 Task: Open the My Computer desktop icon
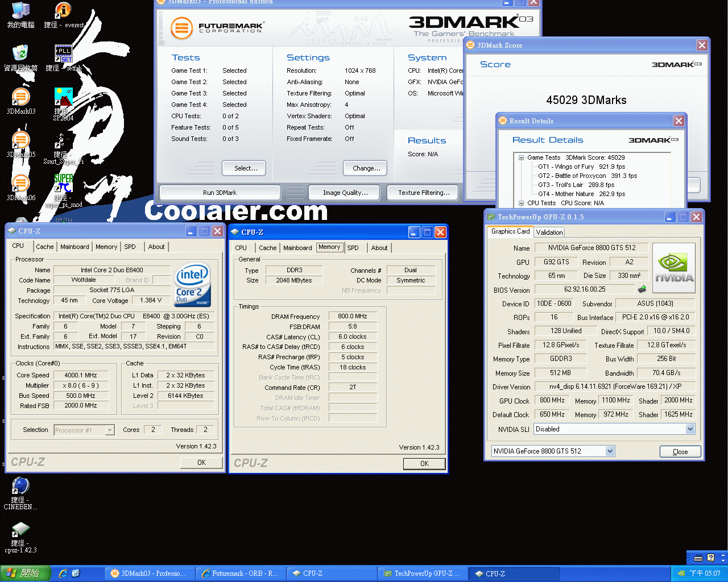click(x=20, y=15)
